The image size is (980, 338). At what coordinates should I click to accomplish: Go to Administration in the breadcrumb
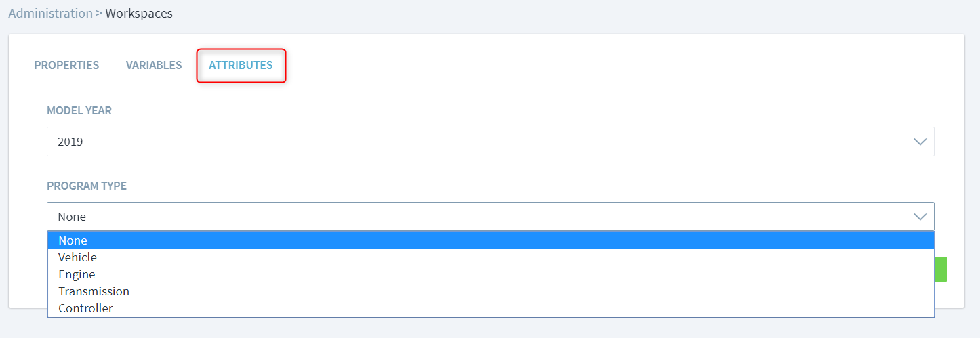(x=50, y=13)
